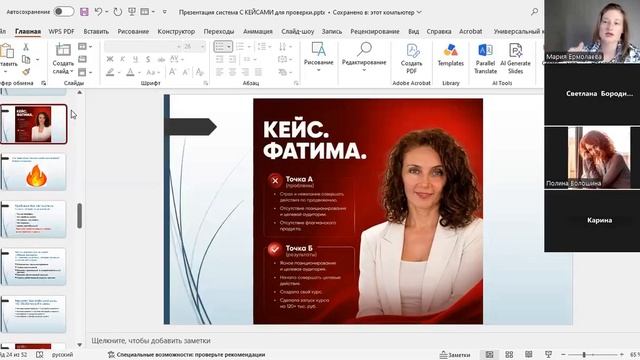
Task: Click the bulleted list button
Action: [222, 47]
